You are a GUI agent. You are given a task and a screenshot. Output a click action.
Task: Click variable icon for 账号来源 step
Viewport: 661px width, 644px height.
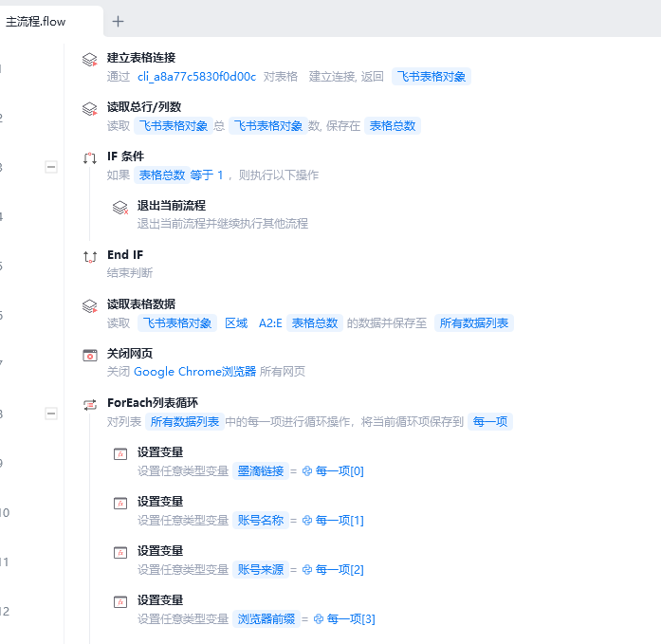click(x=120, y=553)
